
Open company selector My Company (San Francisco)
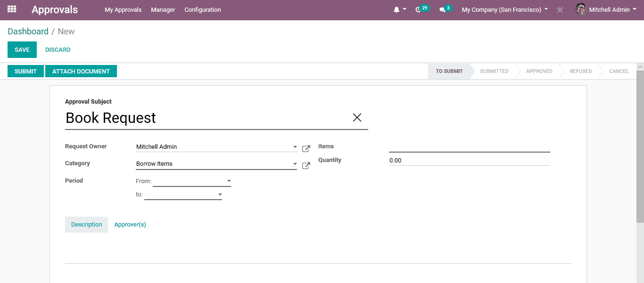coord(505,9)
